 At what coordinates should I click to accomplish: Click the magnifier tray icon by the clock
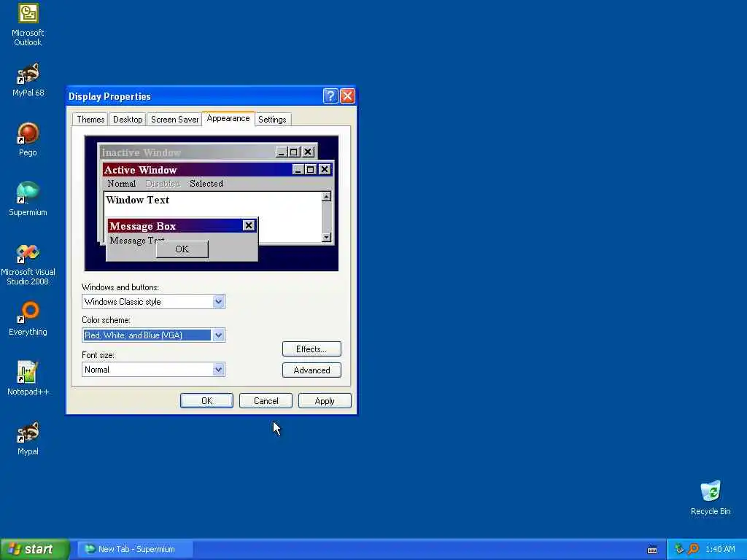(x=693, y=549)
